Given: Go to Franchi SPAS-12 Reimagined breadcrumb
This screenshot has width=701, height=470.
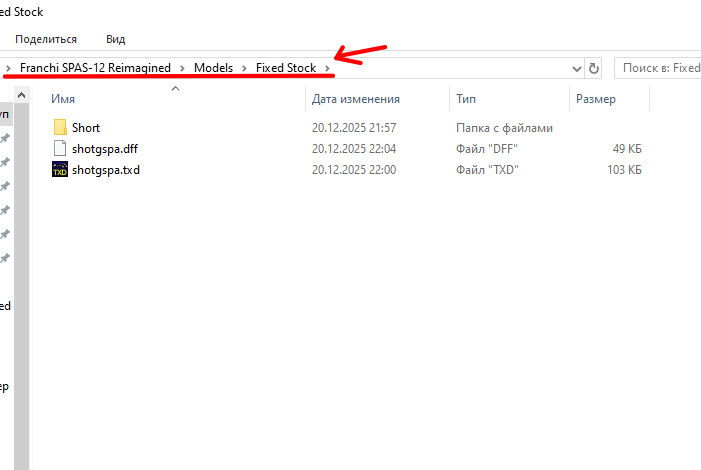Looking at the screenshot, I should (95, 68).
